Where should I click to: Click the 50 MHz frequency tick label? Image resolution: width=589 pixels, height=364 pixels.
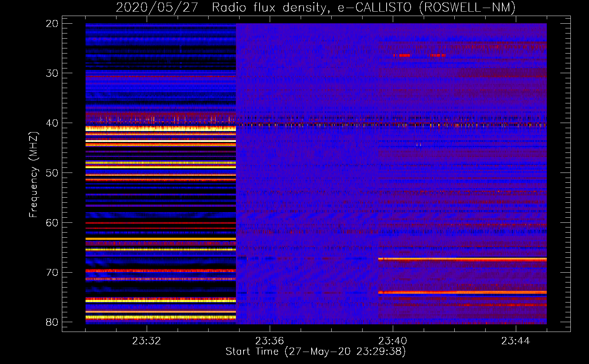click(x=52, y=173)
